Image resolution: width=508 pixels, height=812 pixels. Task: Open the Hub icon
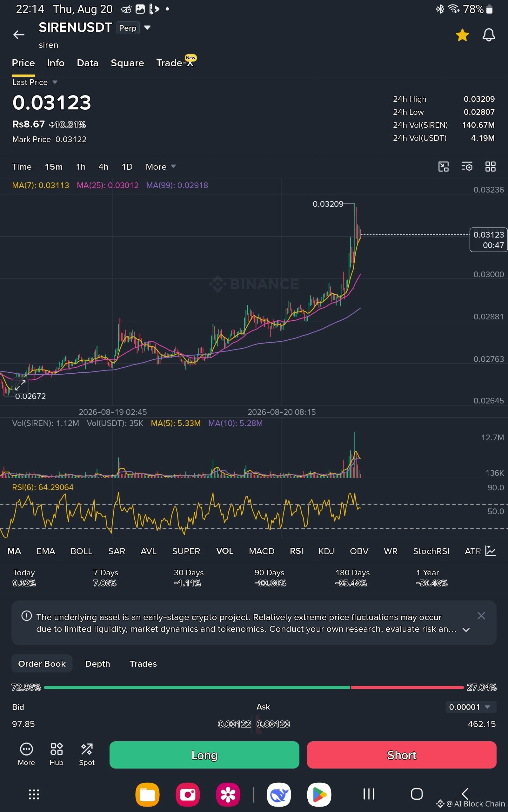[57, 754]
